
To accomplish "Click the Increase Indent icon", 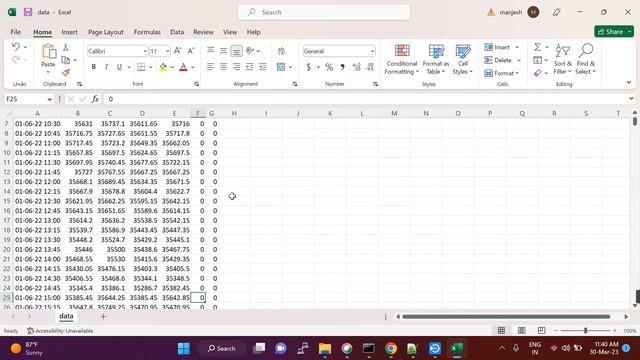I will [262, 67].
